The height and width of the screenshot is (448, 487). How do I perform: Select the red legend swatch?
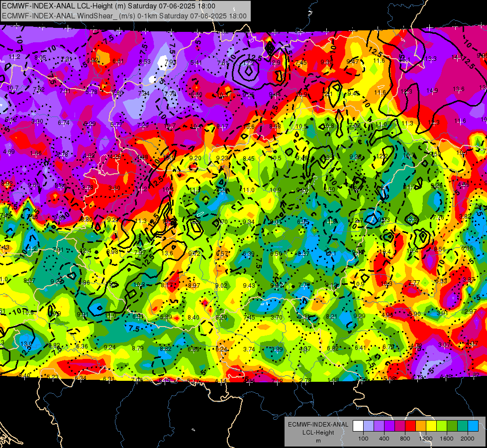tap(410, 426)
